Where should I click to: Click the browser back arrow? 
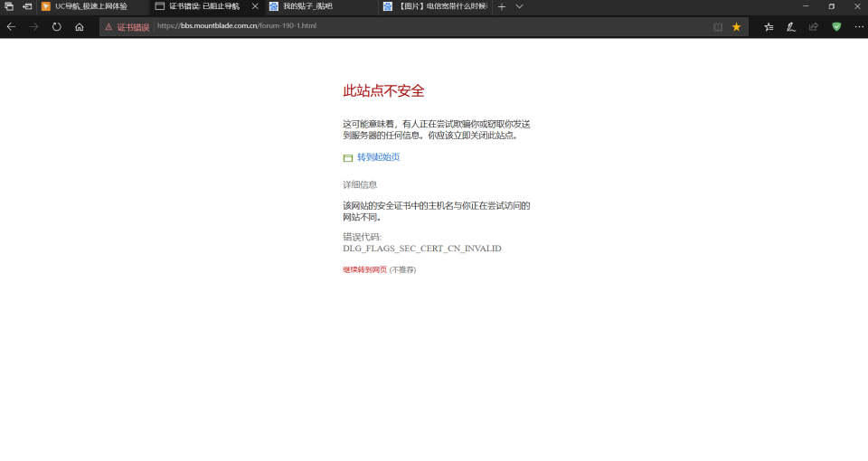click(11, 26)
